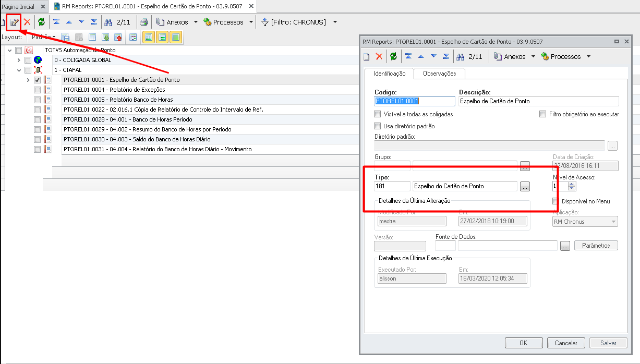Switch to the Observações tab

(x=439, y=74)
